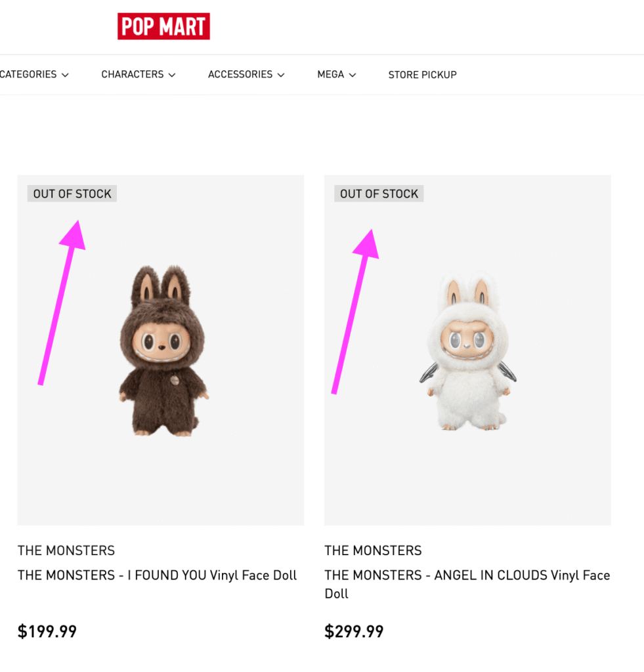Click the chevron next to MEGA
The width and height of the screenshot is (644, 672).
pyautogui.click(x=353, y=75)
